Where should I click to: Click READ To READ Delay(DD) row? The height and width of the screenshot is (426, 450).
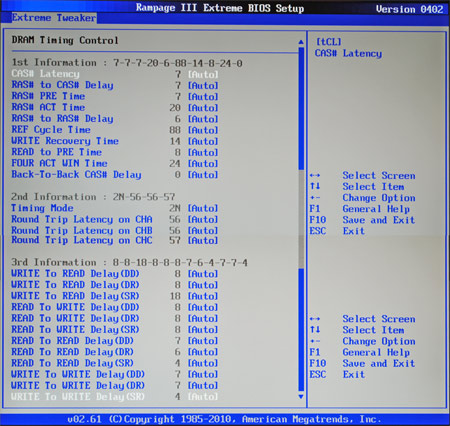tap(115, 341)
